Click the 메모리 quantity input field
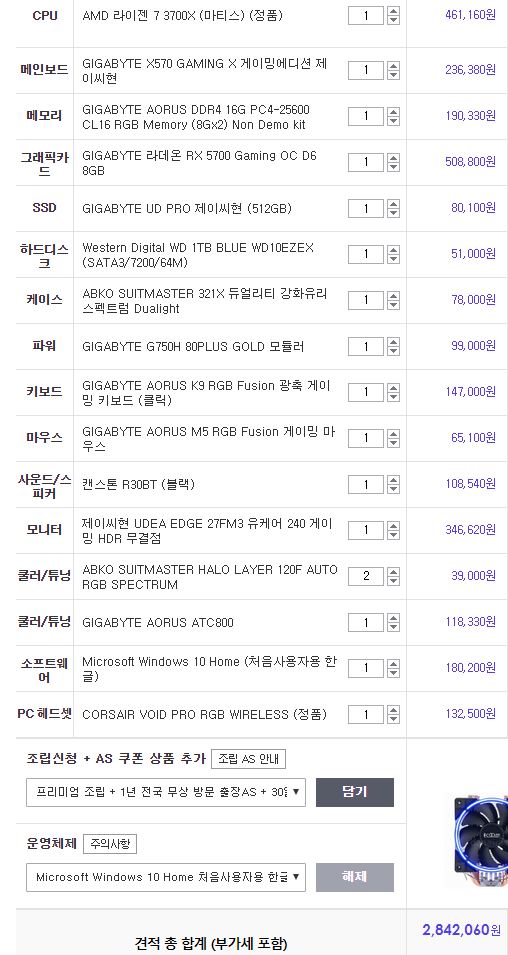 click(x=366, y=116)
